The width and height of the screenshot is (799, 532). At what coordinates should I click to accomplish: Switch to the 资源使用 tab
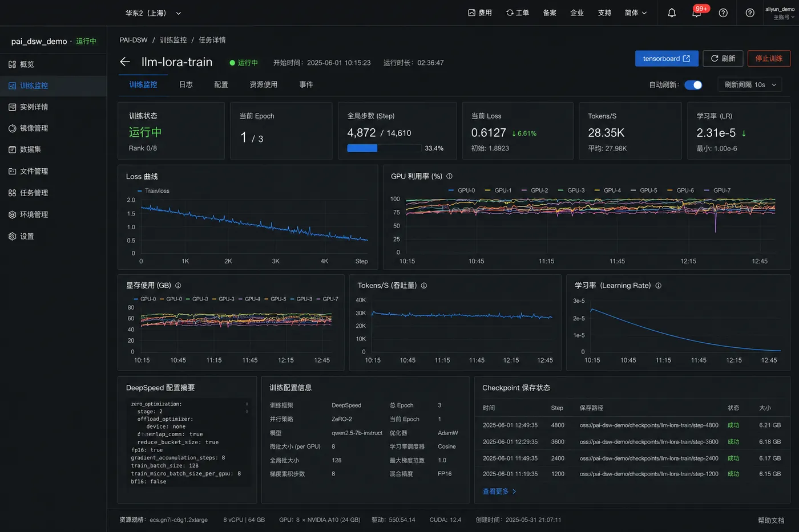pyautogui.click(x=264, y=84)
